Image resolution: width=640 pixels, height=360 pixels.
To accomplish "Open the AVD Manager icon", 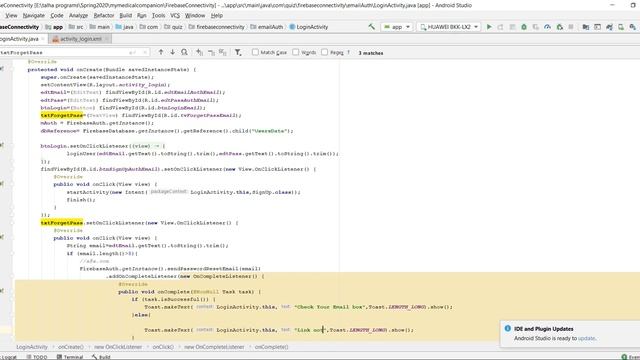I will click(x=621, y=27).
